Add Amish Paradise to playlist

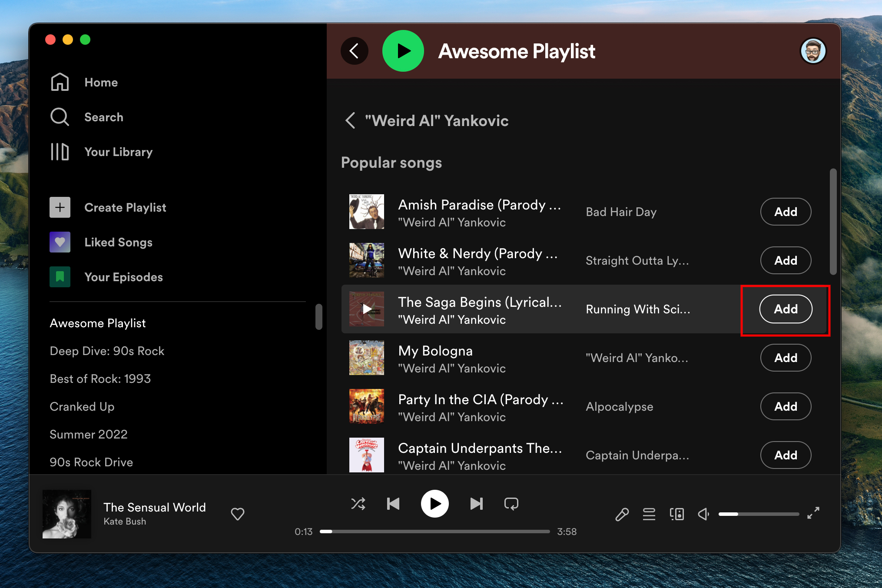[x=785, y=211]
